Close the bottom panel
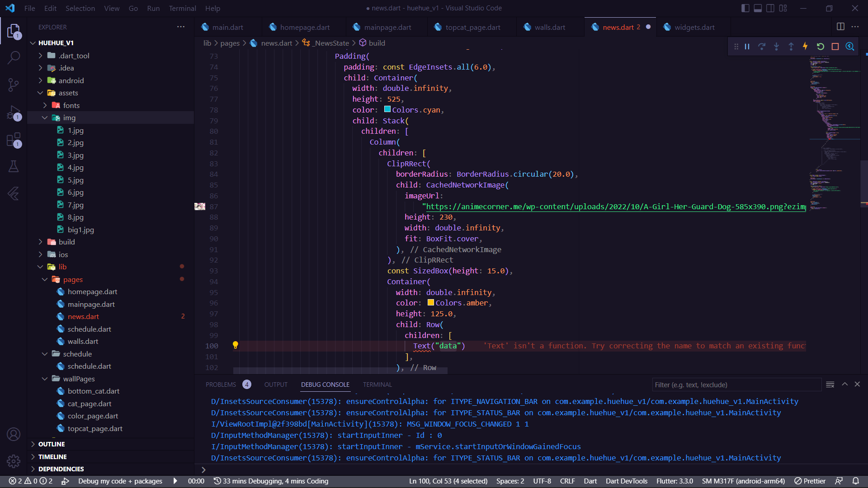Screen dimensions: 868x488 857,384
